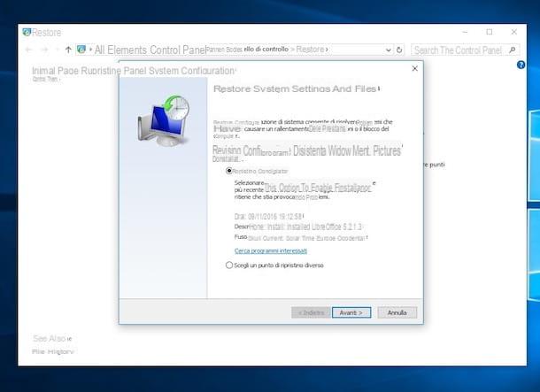Viewport: 540px width, 392px height.
Task: Close the System Restore wizard dialog
Action: click(x=414, y=68)
